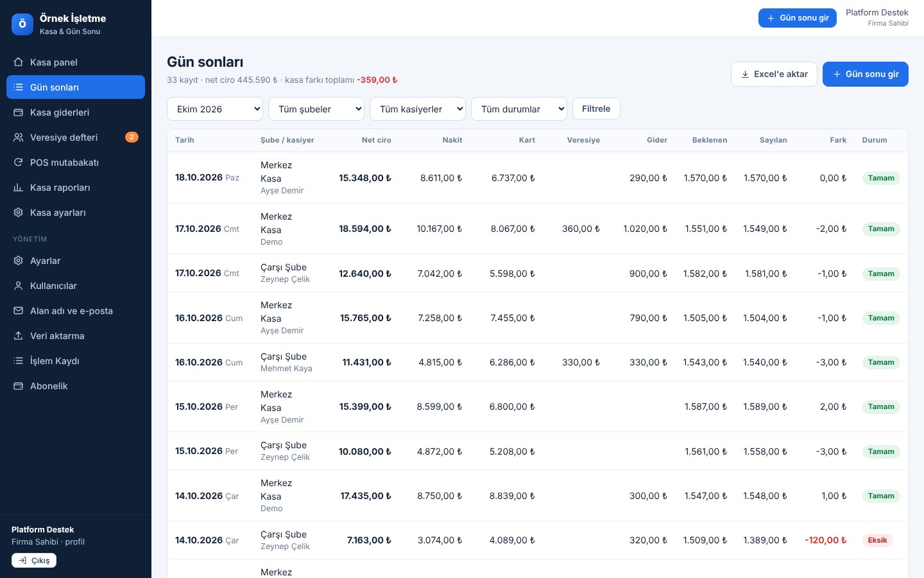This screenshot has height=578, width=924.
Task: Open Kasa giderleri card icon
Action: 19,112
